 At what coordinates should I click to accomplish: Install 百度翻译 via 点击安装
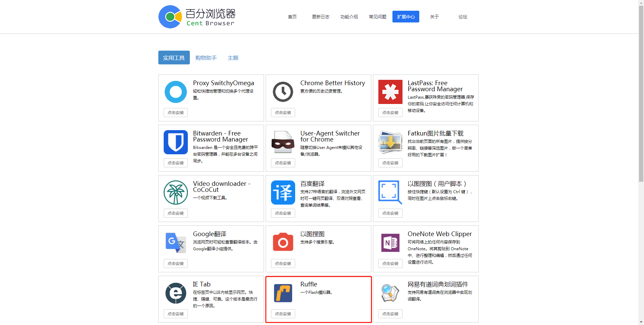[x=283, y=213]
